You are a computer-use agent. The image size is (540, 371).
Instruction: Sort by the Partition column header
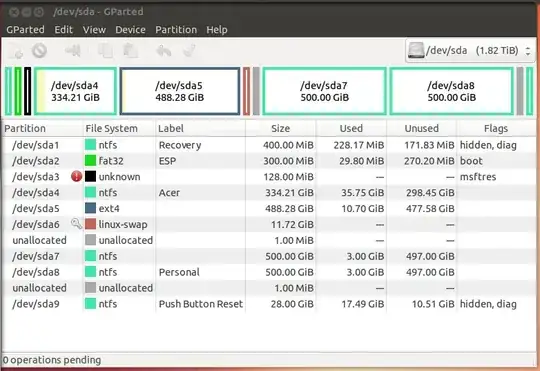click(42, 128)
